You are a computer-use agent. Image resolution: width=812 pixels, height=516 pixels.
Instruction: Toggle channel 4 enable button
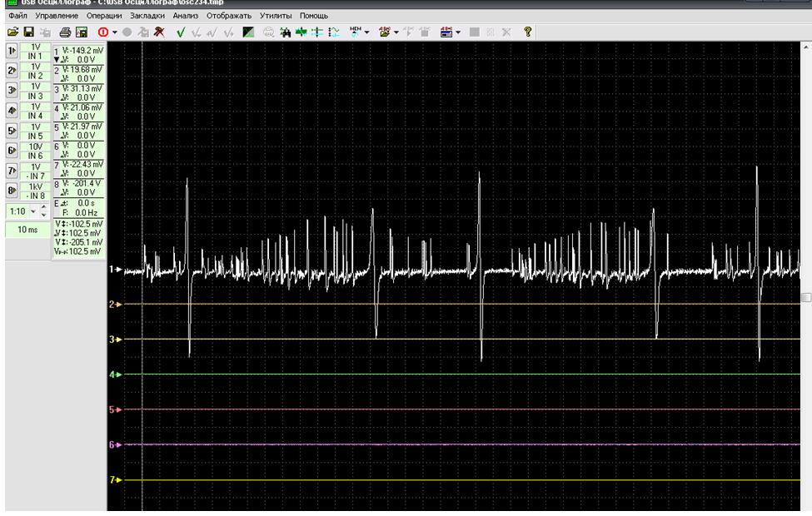click(x=12, y=111)
